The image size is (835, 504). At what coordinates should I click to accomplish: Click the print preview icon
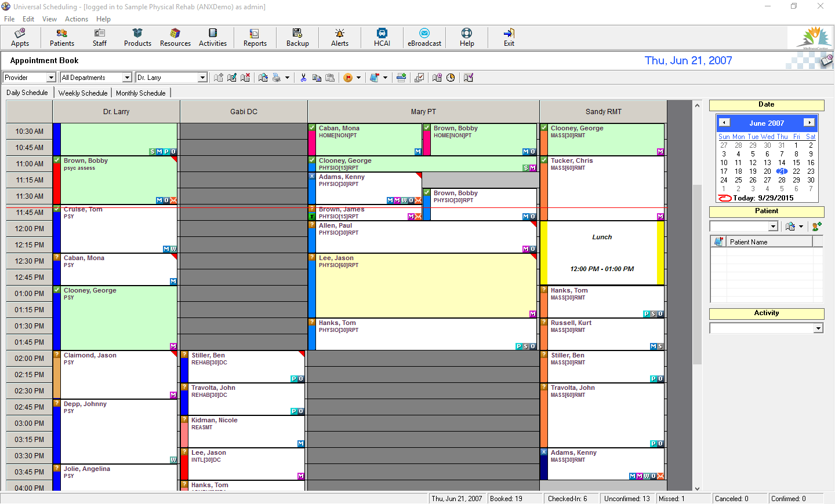click(x=263, y=78)
